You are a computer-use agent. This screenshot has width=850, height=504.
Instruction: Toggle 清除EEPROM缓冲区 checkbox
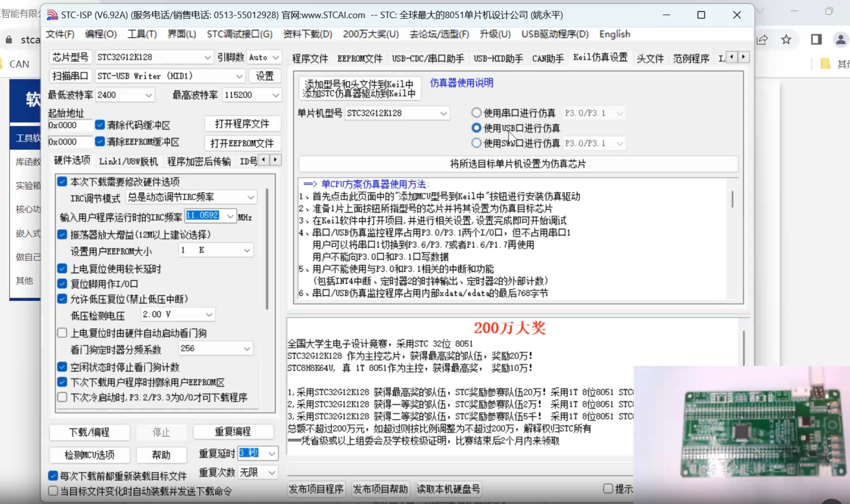(100, 141)
